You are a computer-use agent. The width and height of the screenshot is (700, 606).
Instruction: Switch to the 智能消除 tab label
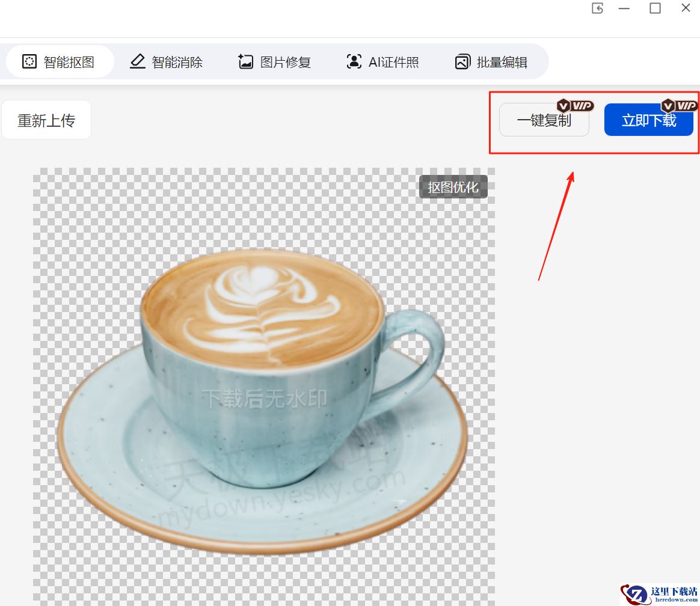(177, 62)
